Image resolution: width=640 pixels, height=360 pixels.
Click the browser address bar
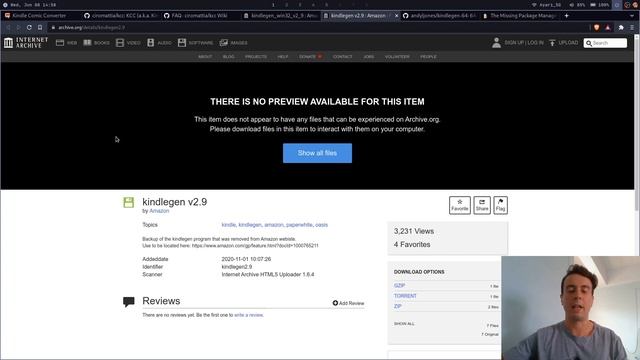pyautogui.click(x=318, y=27)
